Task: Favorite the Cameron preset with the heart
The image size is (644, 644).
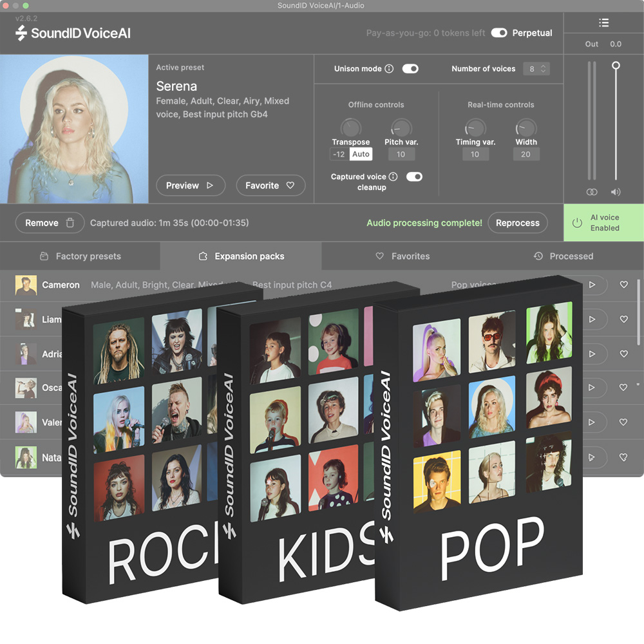Action: pos(623,285)
